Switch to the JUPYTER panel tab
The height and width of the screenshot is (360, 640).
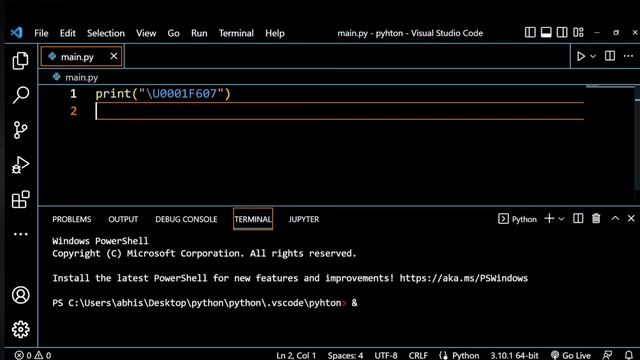coord(304,219)
